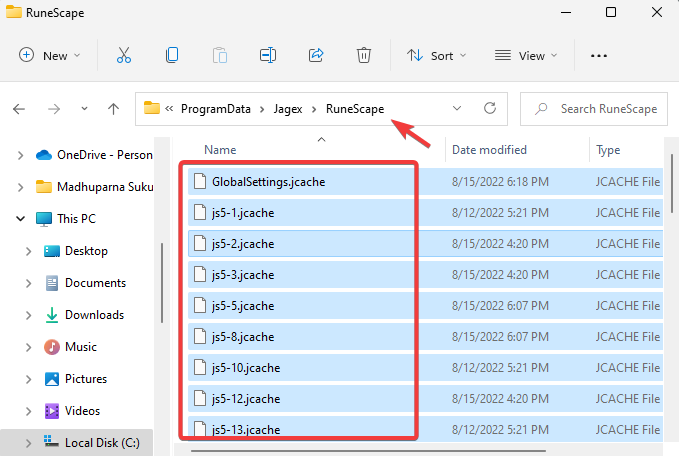The height and width of the screenshot is (456, 679).
Task: Refresh the RuneScape folder view
Action: click(x=490, y=108)
